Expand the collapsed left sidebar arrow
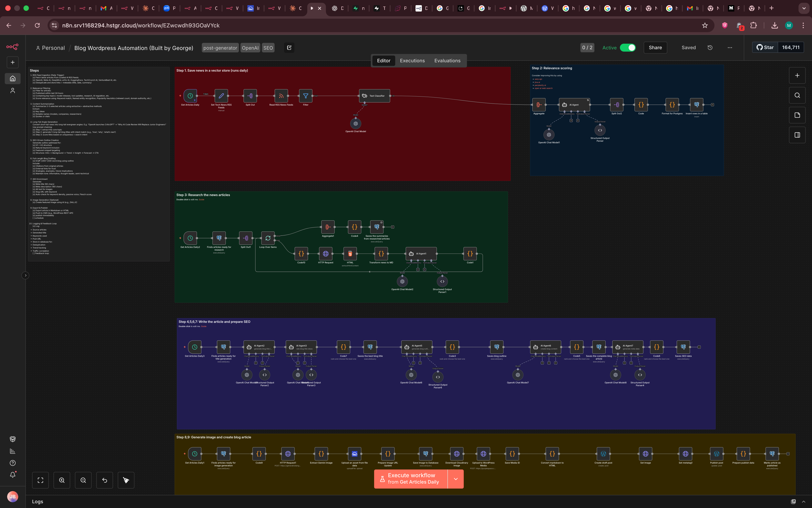812x508 pixels. coord(26,275)
